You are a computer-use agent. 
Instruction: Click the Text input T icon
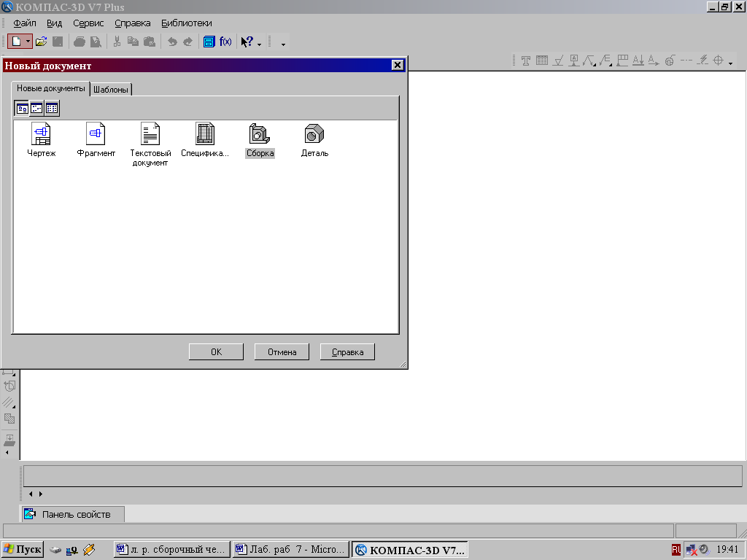point(526,61)
